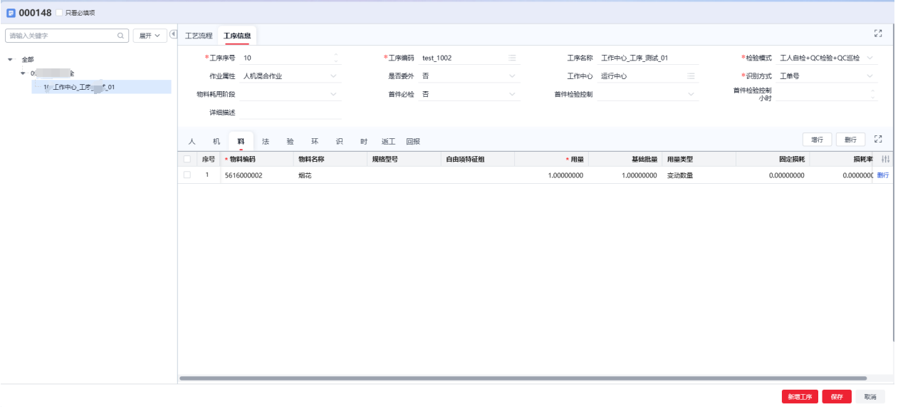Open the 首件检验控制 dropdown
Screen dimensions: 898x409
tap(648, 94)
